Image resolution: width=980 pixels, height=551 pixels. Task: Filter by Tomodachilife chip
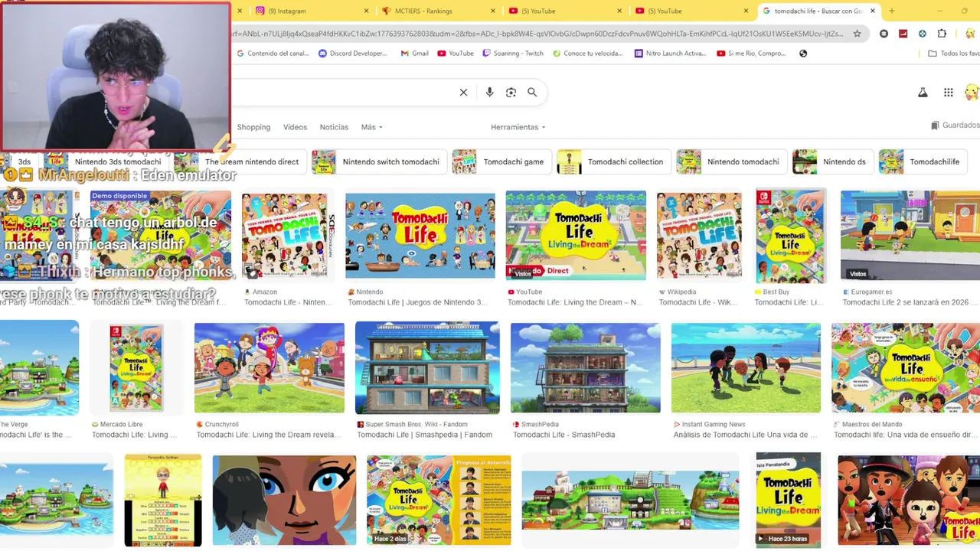922,161
